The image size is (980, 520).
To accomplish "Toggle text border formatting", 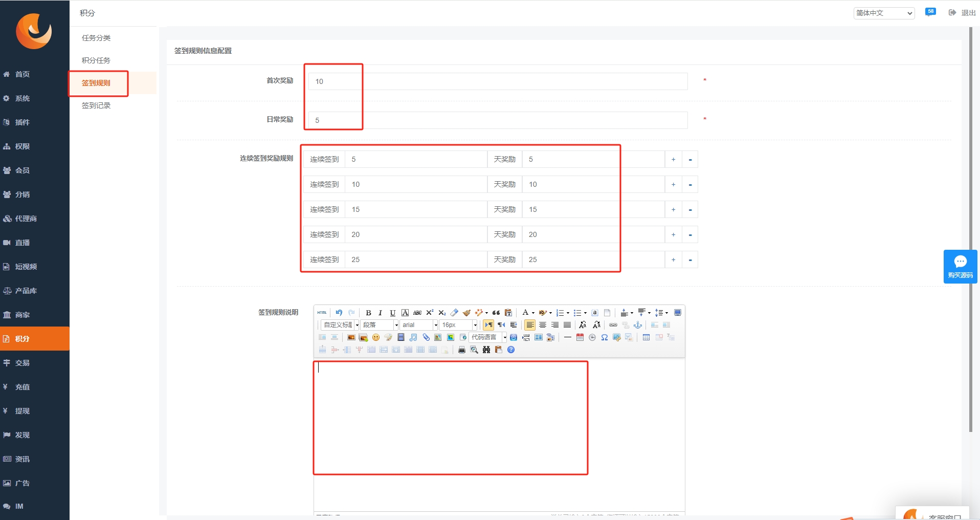I will tap(405, 313).
